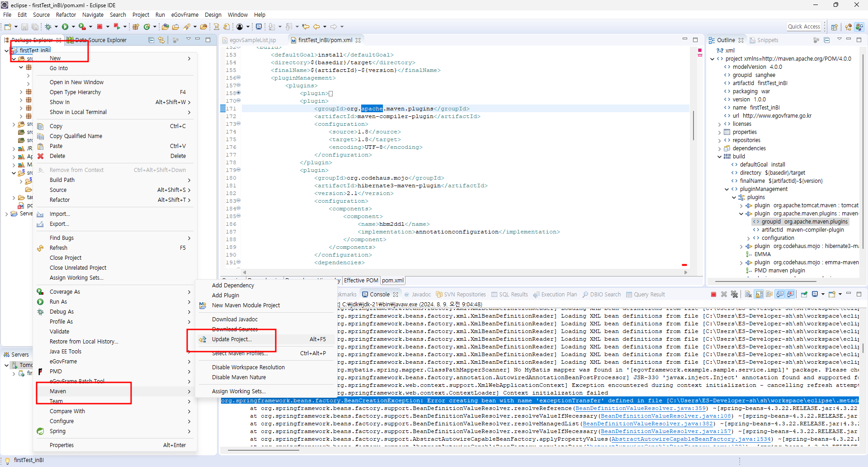Collapse the code fold at line 173

(239, 124)
